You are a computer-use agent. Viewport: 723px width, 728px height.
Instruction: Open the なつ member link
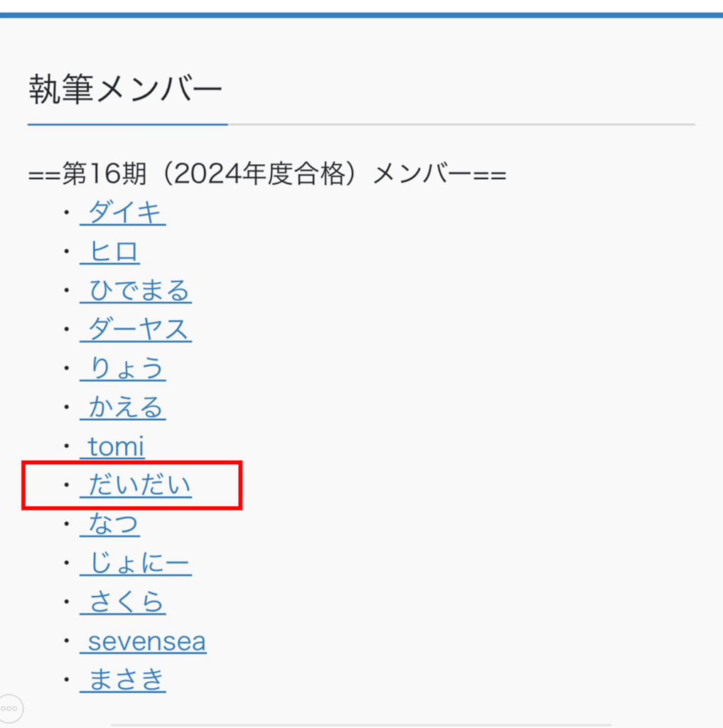pyautogui.click(x=113, y=525)
